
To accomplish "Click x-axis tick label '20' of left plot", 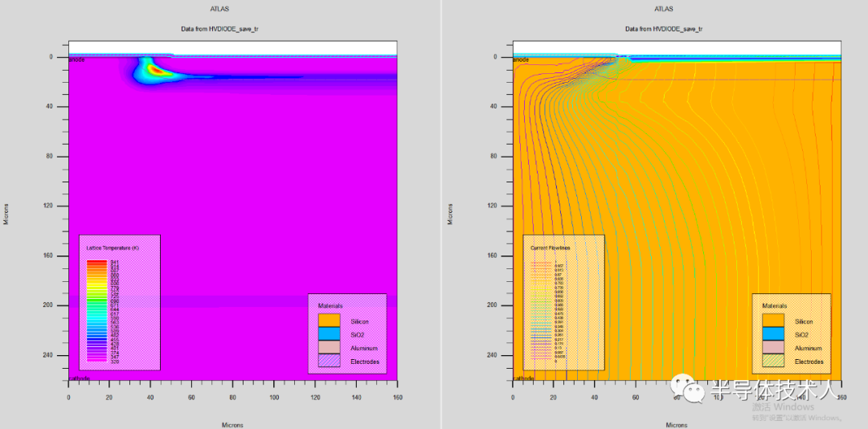I will coord(109,398).
